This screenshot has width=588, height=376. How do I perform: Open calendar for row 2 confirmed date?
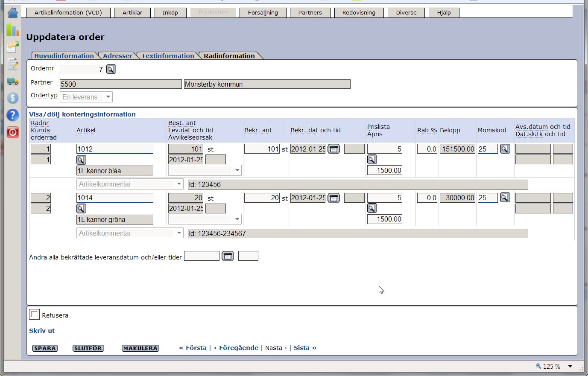[x=334, y=198]
